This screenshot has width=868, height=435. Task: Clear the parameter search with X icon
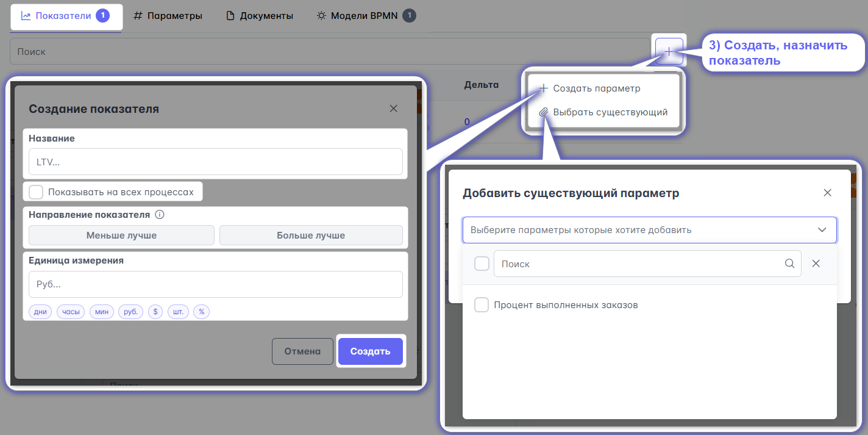click(x=816, y=264)
